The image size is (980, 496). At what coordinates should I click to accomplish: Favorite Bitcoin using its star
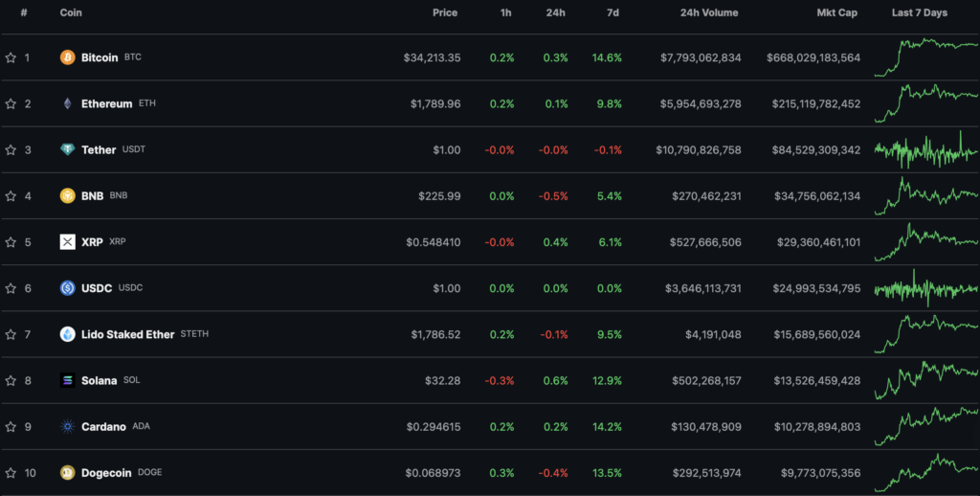11,57
